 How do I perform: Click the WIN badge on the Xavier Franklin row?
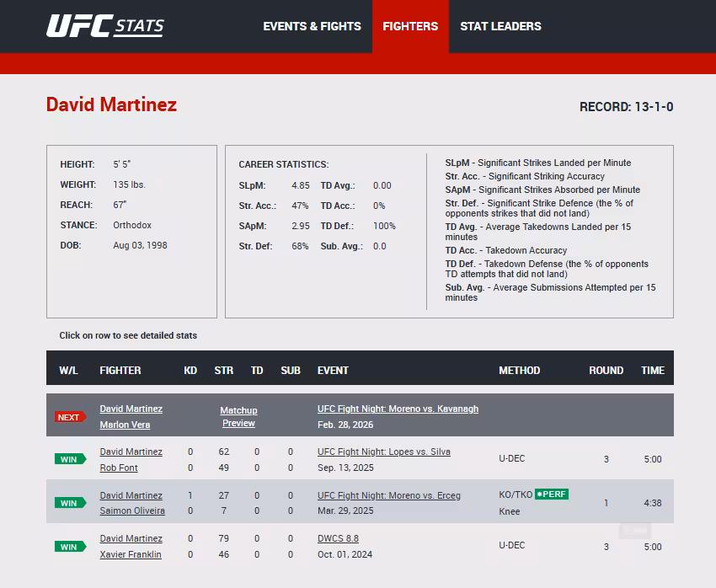click(70, 546)
